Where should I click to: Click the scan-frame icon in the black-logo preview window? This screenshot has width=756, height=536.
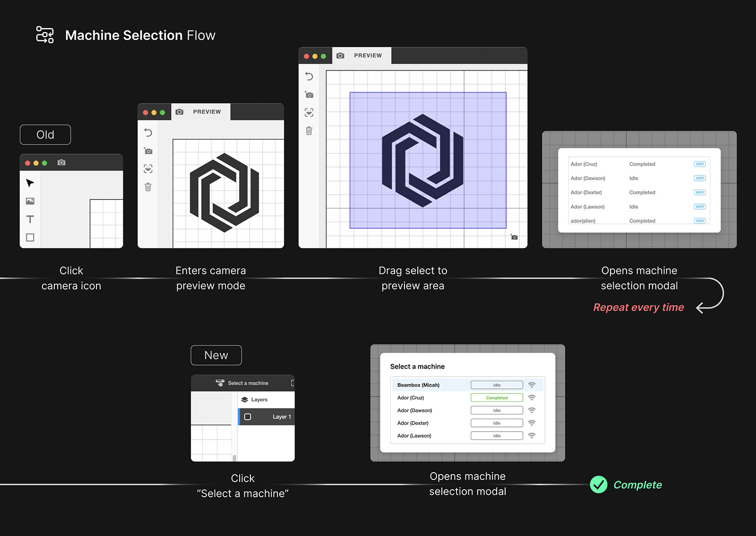click(148, 169)
